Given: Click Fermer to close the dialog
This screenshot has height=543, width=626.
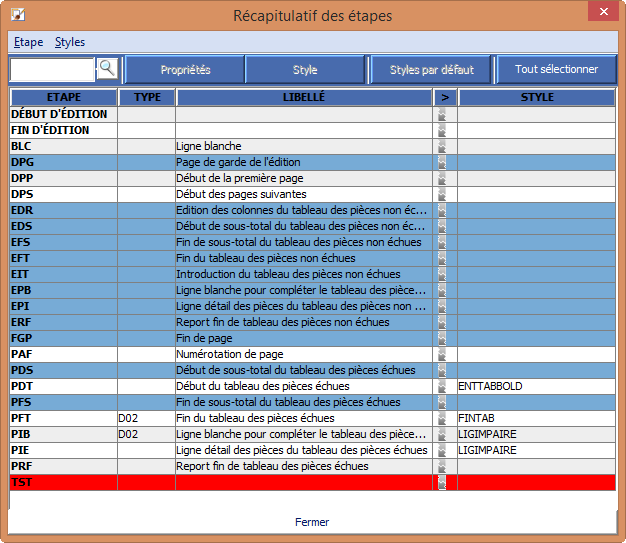Looking at the screenshot, I should [312, 522].
